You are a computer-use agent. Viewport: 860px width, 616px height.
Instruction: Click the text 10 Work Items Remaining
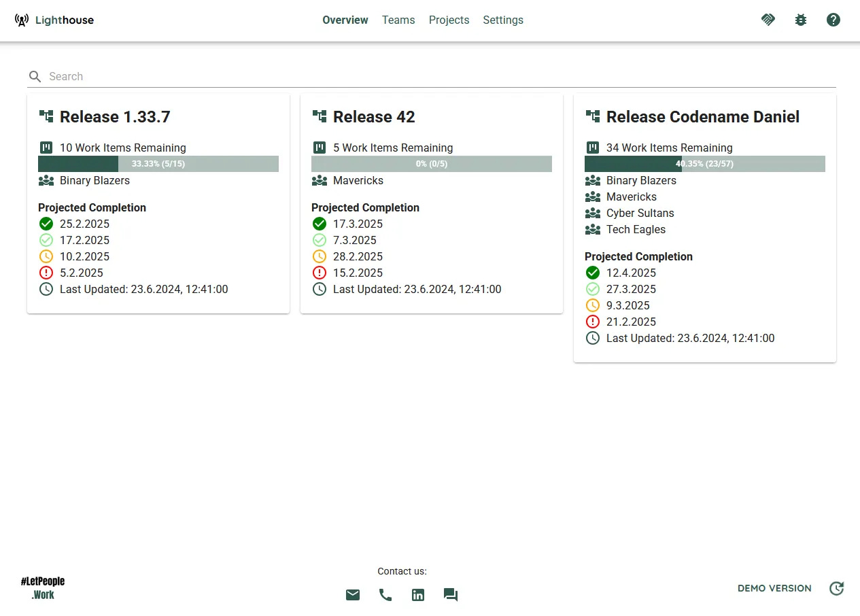click(x=123, y=148)
